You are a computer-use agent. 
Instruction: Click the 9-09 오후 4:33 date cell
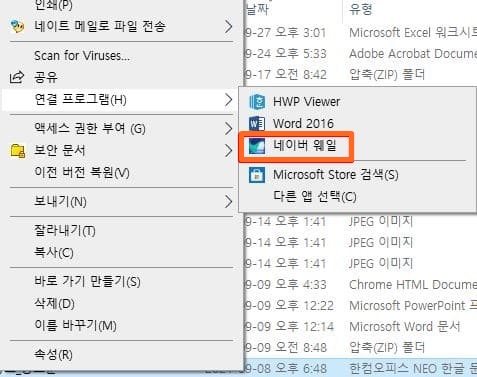pos(286,285)
